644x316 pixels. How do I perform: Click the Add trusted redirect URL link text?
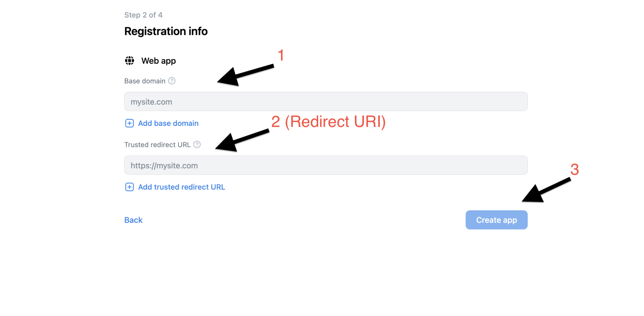(x=181, y=187)
